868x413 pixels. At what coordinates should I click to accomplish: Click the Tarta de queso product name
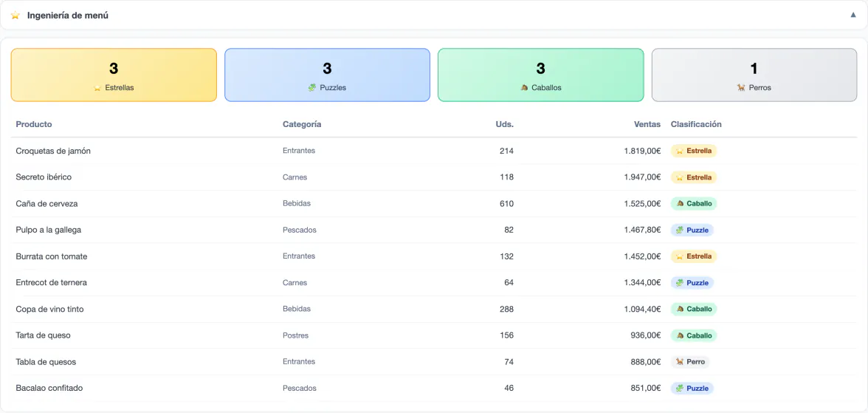click(x=43, y=335)
